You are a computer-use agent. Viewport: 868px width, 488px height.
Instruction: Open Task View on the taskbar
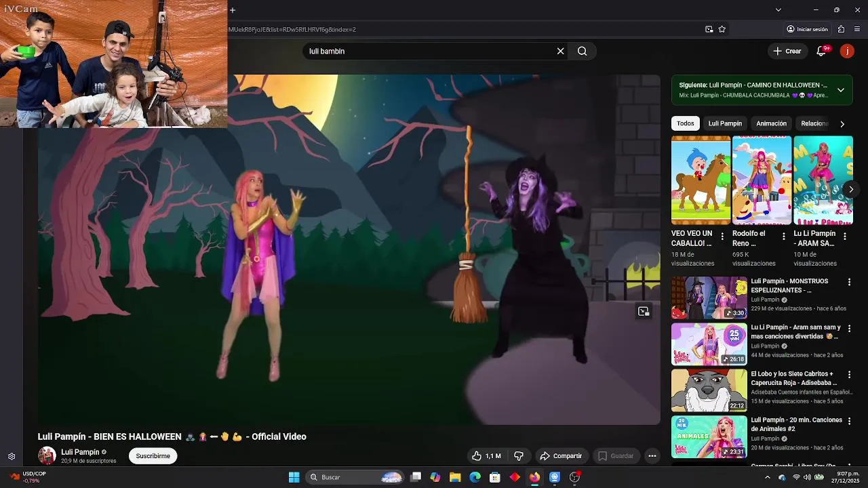(x=416, y=477)
